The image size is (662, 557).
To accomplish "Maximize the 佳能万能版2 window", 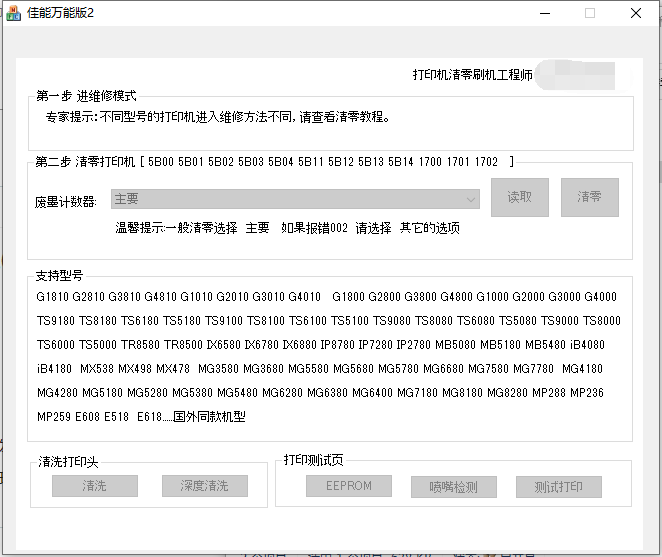I will pyautogui.click(x=590, y=14).
